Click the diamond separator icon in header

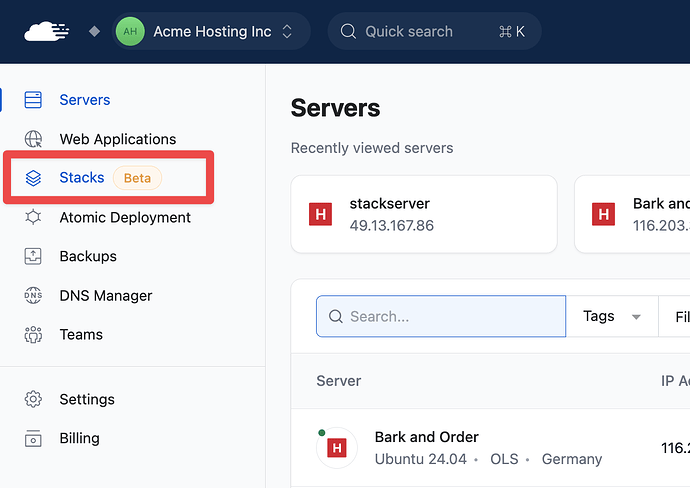click(x=94, y=31)
